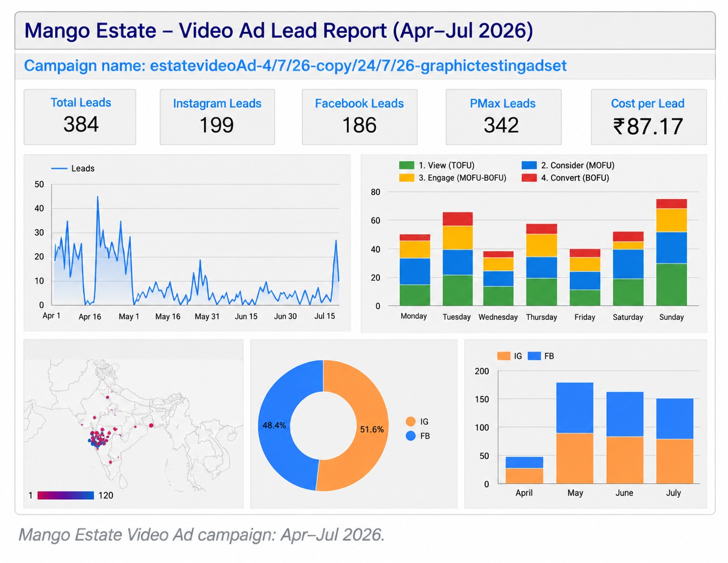
Task: Click the blue Leads legend line marker
Action: pyautogui.click(x=59, y=168)
